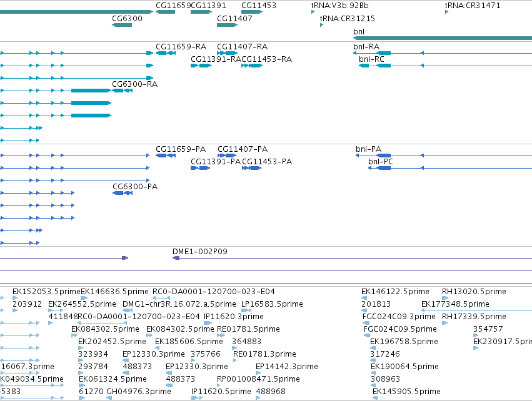
Task: Select the teal CG11407 gene arrow glyph
Action: [228, 25]
